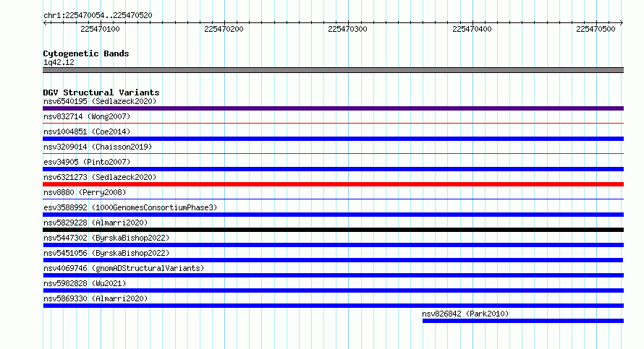Click the nsv8880 (Perry2008) label
Viewport: 644px width, 349px height.
coord(85,192)
